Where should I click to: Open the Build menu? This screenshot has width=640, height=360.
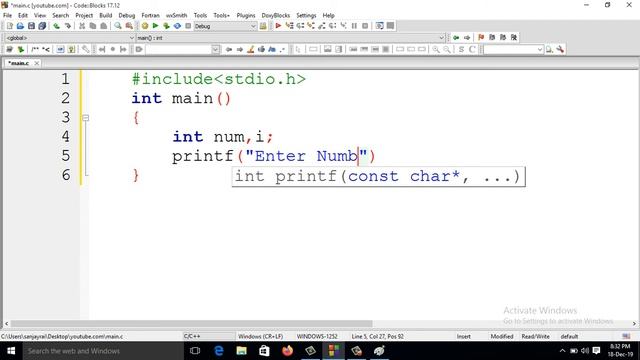point(106,15)
